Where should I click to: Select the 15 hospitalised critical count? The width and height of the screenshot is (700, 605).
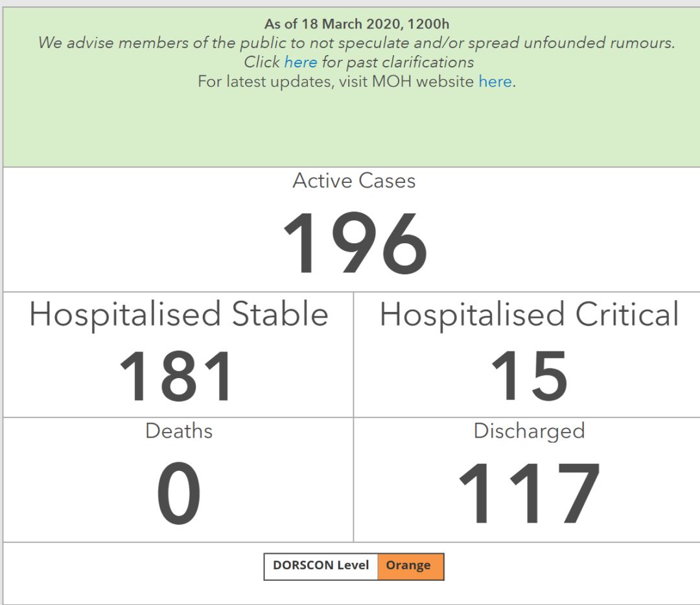click(x=529, y=377)
